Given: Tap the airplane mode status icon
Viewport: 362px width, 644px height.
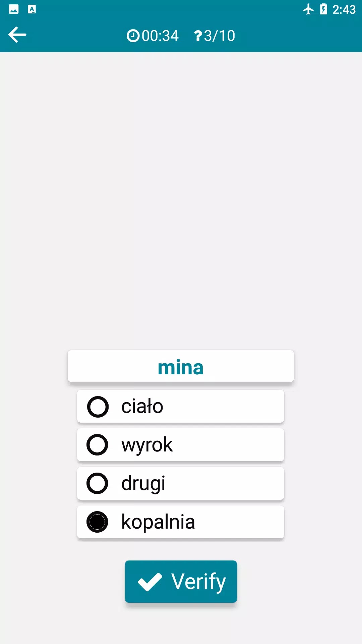Looking at the screenshot, I should pos(308,9).
